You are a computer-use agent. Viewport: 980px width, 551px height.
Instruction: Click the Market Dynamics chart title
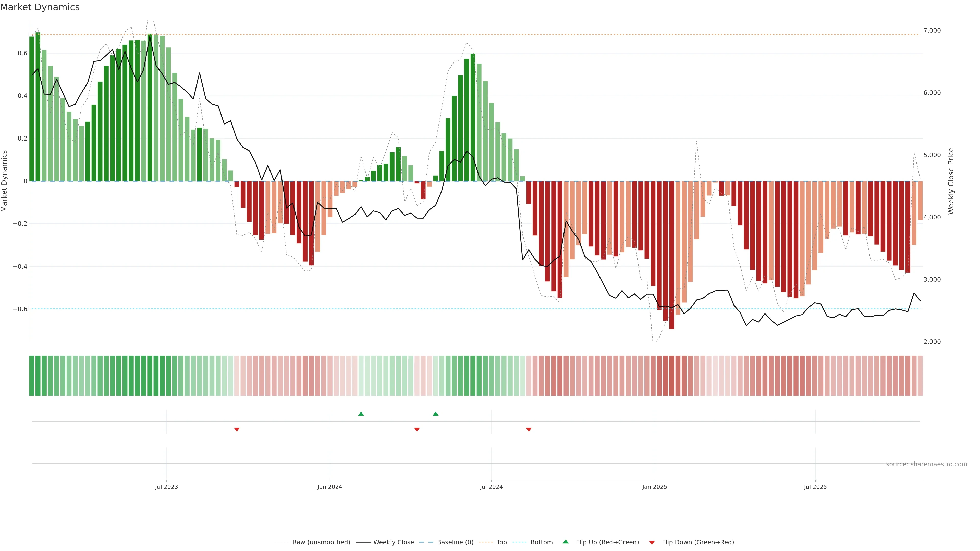point(40,7)
